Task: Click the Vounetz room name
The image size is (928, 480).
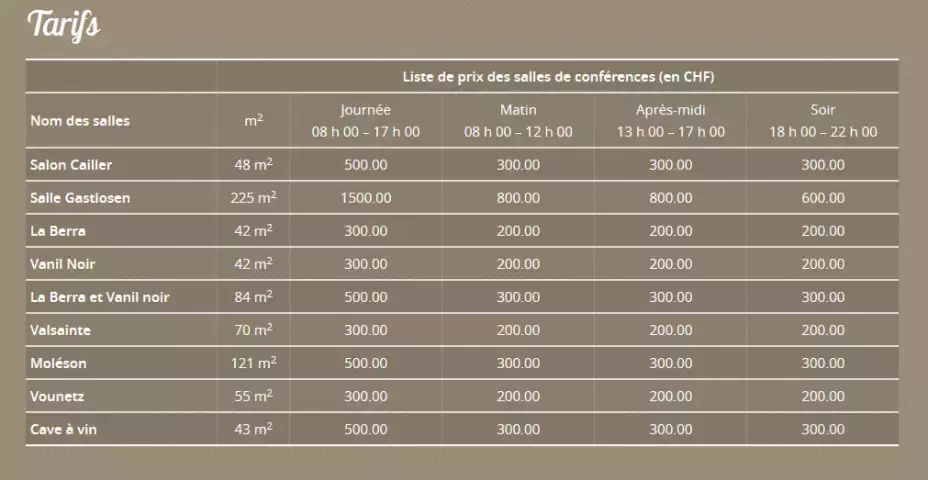Action: tap(58, 396)
